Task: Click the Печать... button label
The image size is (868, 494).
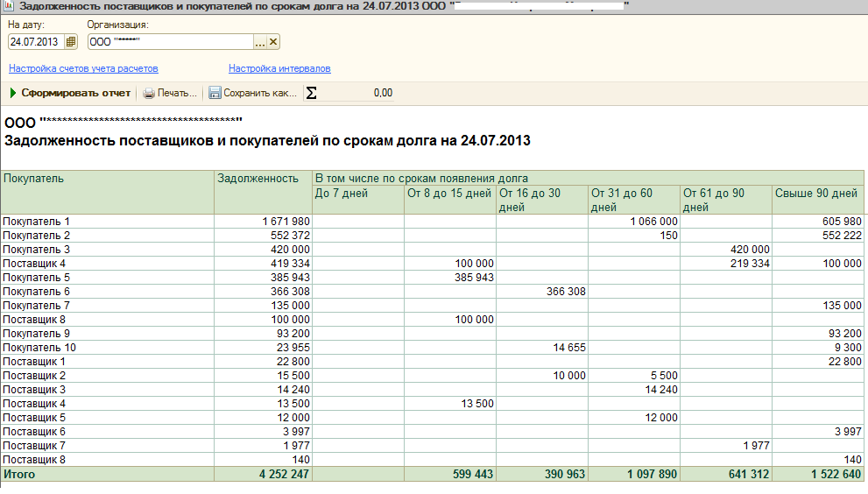Action: [x=177, y=93]
